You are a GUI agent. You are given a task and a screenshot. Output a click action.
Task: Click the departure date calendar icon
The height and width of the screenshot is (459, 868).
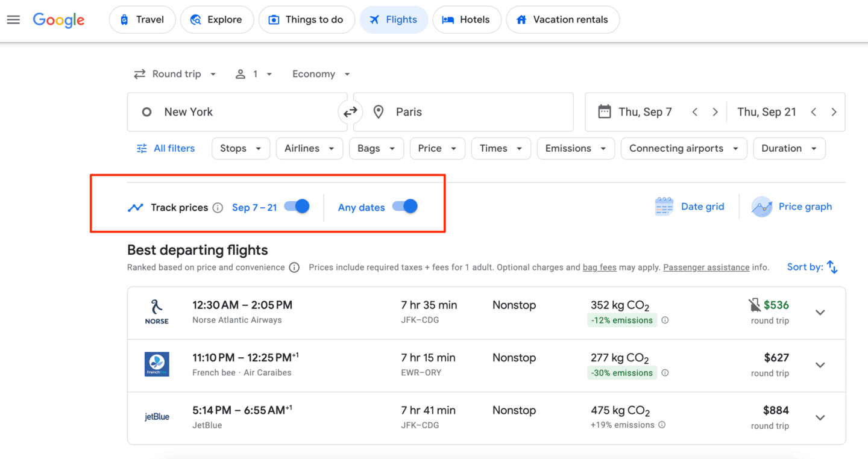[604, 111]
